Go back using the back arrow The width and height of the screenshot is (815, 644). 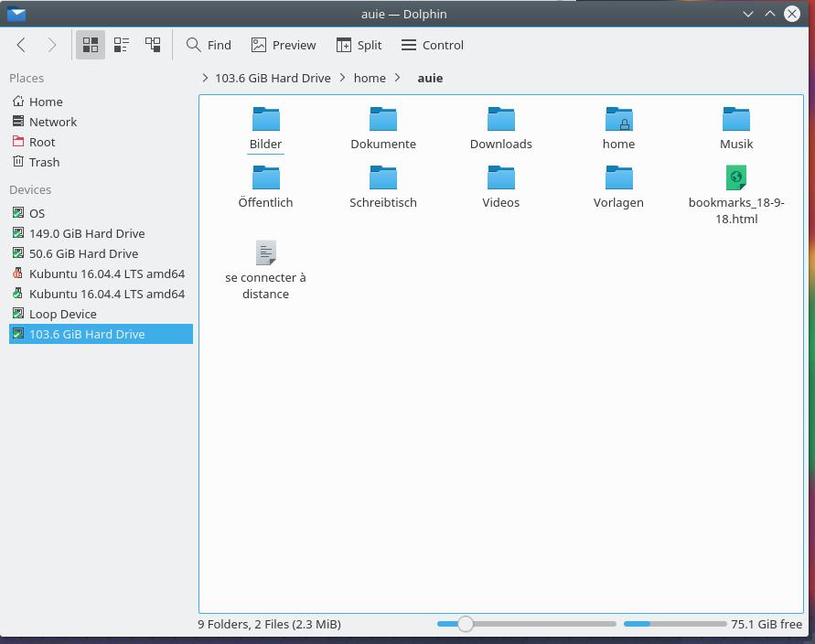(21, 45)
